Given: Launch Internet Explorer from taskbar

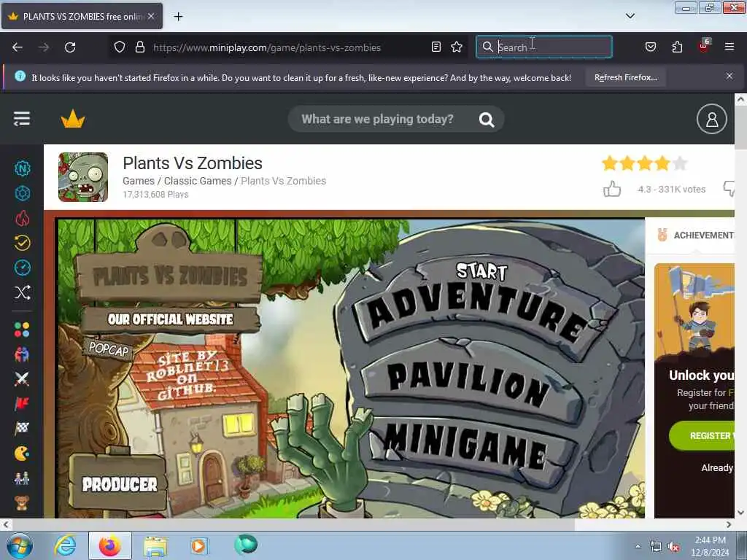Looking at the screenshot, I should 65,545.
